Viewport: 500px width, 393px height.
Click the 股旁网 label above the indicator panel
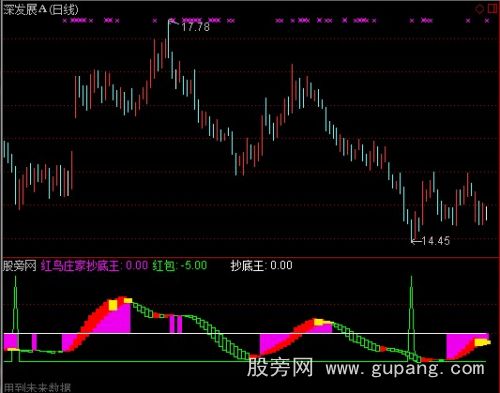pyautogui.click(x=19, y=266)
